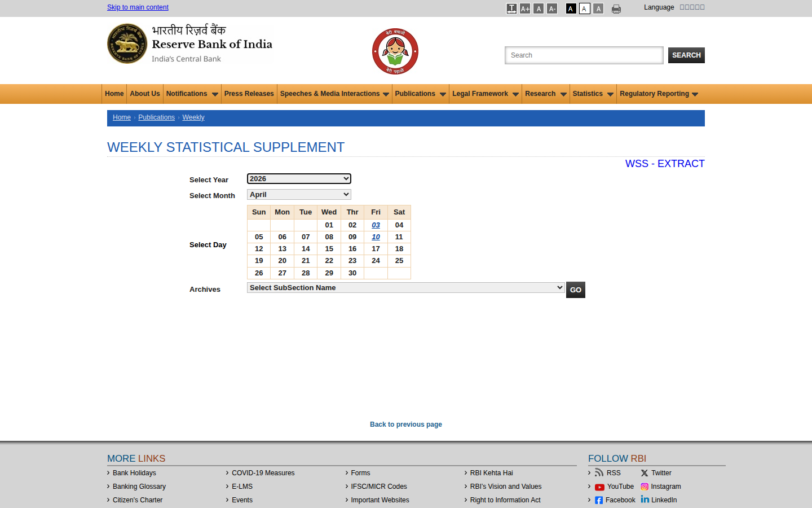Open the RSS feed icon
This screenshot has width=812, height=508.
[x=599, y=472]
